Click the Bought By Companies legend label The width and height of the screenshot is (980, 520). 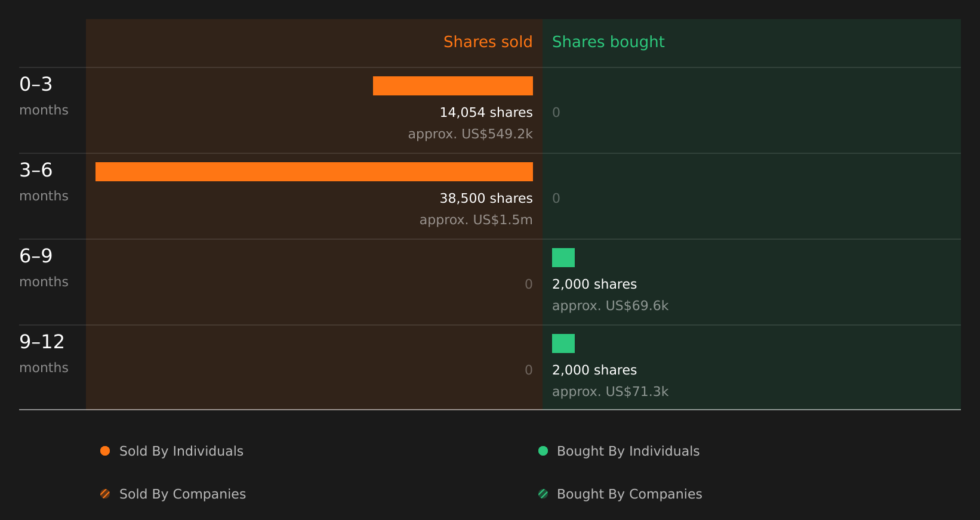point(629,494)
